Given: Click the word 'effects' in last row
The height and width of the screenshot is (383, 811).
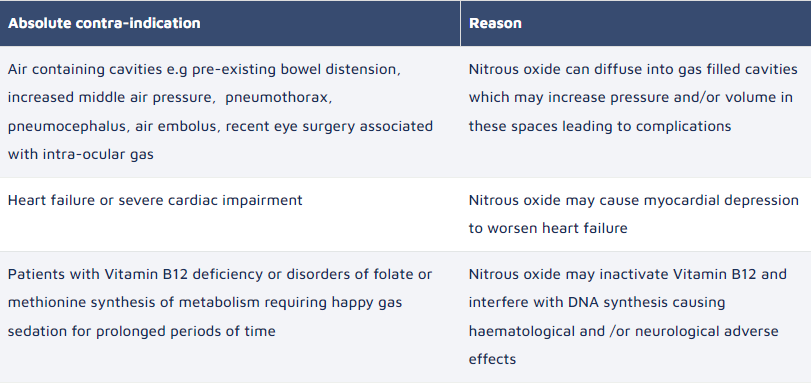Looking at the screenshot, I should pyautogui.click(x=492, y=359).
